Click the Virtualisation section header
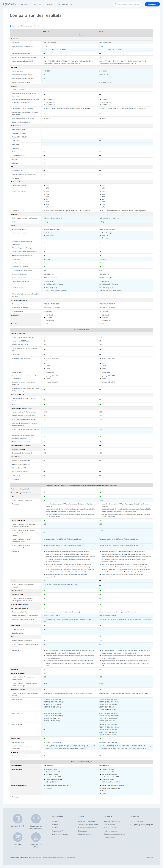Image resolution: width=163 pixels, height=868 pixels. click(81, 457)
